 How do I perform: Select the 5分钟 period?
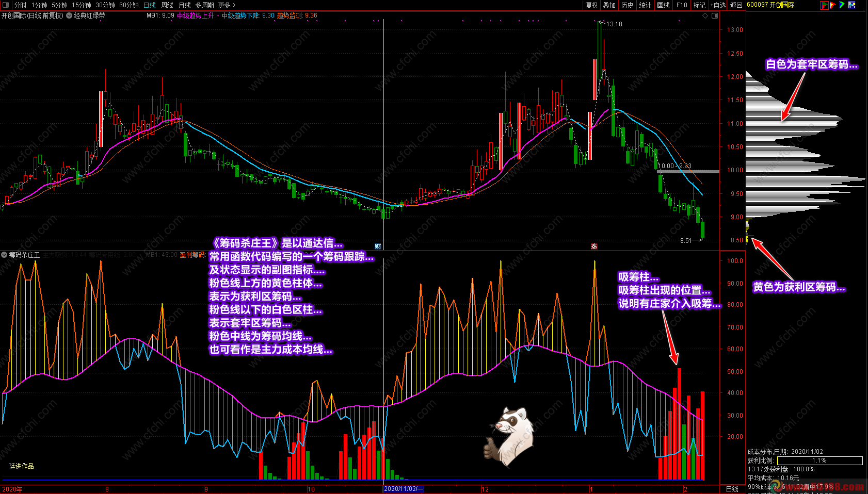click(59, 5)
